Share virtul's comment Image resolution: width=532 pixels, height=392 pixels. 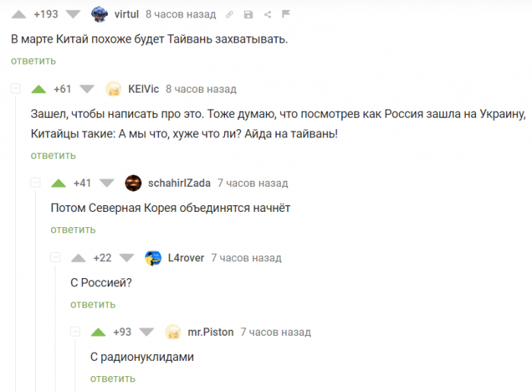[x=267, y=14]
